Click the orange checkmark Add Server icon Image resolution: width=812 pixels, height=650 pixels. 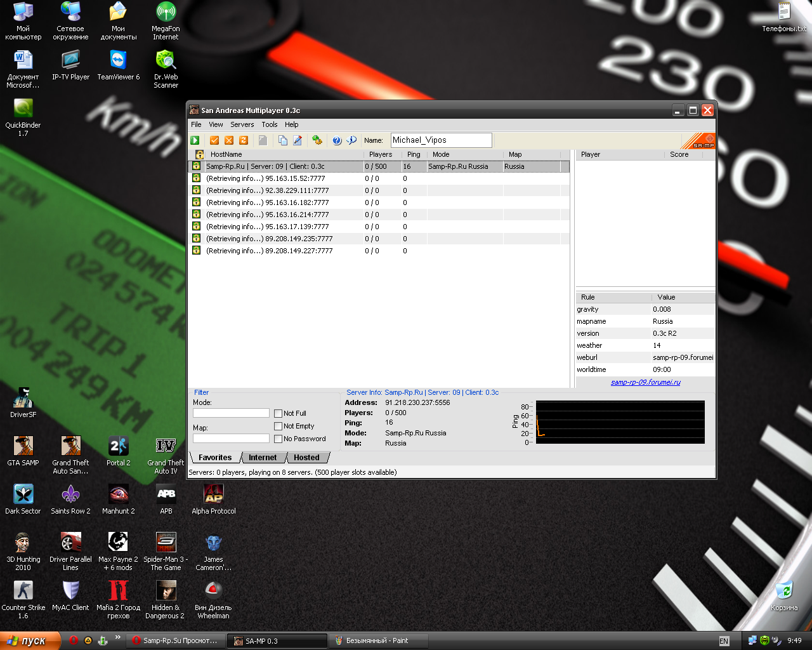tap(214, 140)
